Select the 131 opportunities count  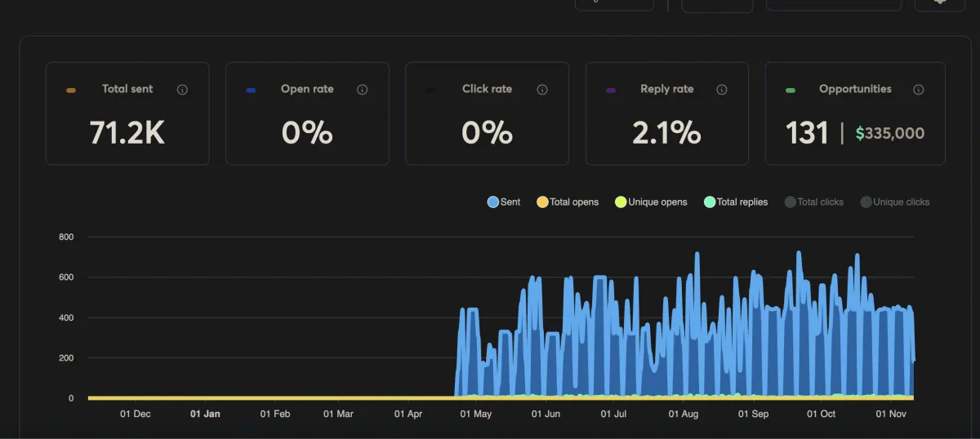pos(807,133)
